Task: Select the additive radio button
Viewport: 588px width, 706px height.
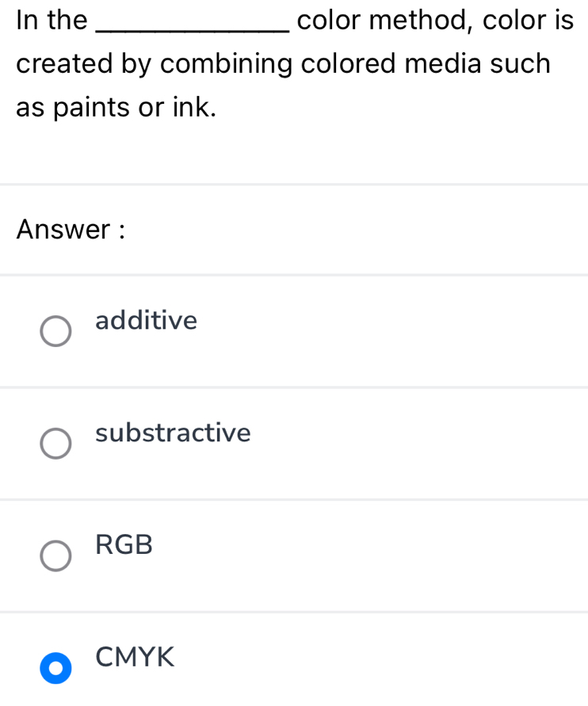Action: (x=55, y=331)
